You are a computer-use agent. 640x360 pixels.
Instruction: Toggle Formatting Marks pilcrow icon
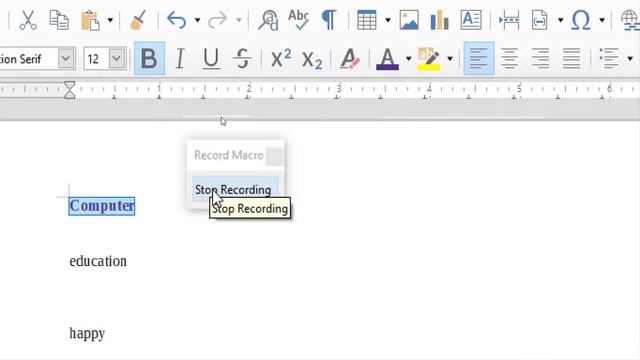pyautogui.click(x=329, y=20)
